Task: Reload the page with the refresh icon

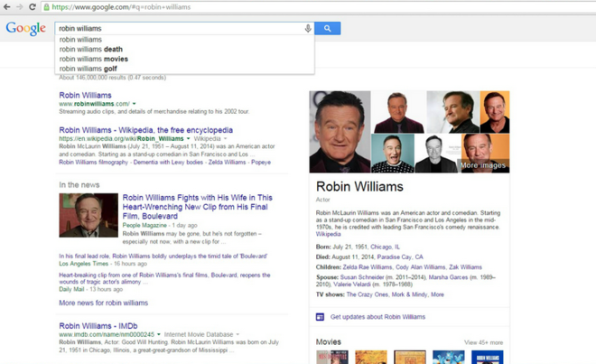Action: tap(33, 6)
